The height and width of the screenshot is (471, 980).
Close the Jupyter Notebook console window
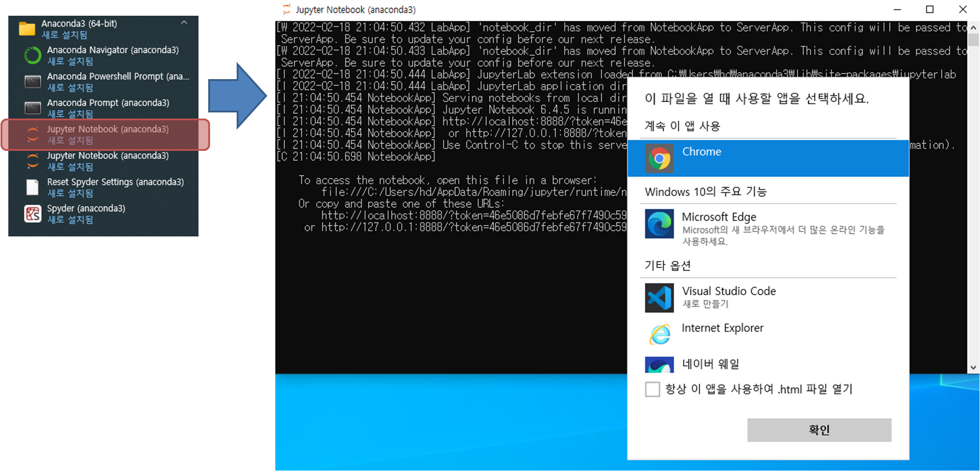[x=963, y=9]
